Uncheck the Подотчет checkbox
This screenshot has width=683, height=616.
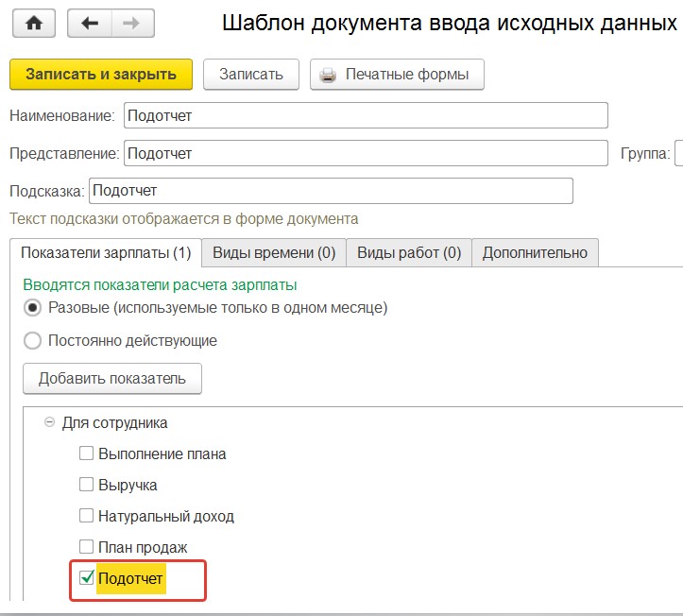(86, 577)
